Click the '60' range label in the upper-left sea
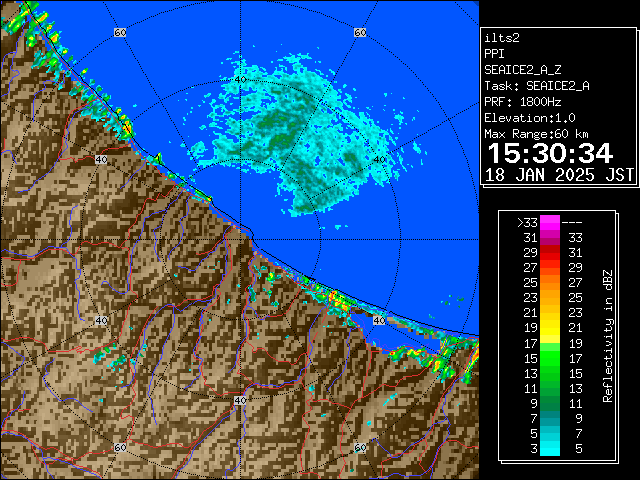Screen dimensions: 640x480 pyautogui.click(x=120, y=32)
